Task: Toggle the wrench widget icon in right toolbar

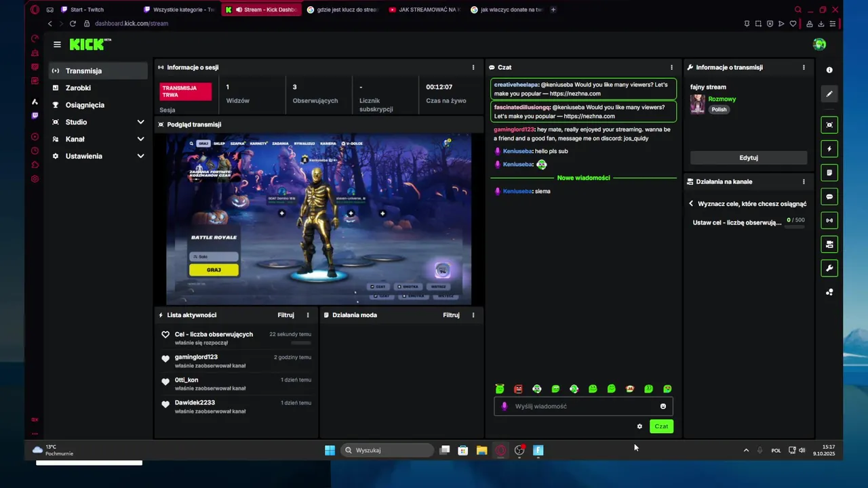Action: pyautogui.click(x=829, y=268)
